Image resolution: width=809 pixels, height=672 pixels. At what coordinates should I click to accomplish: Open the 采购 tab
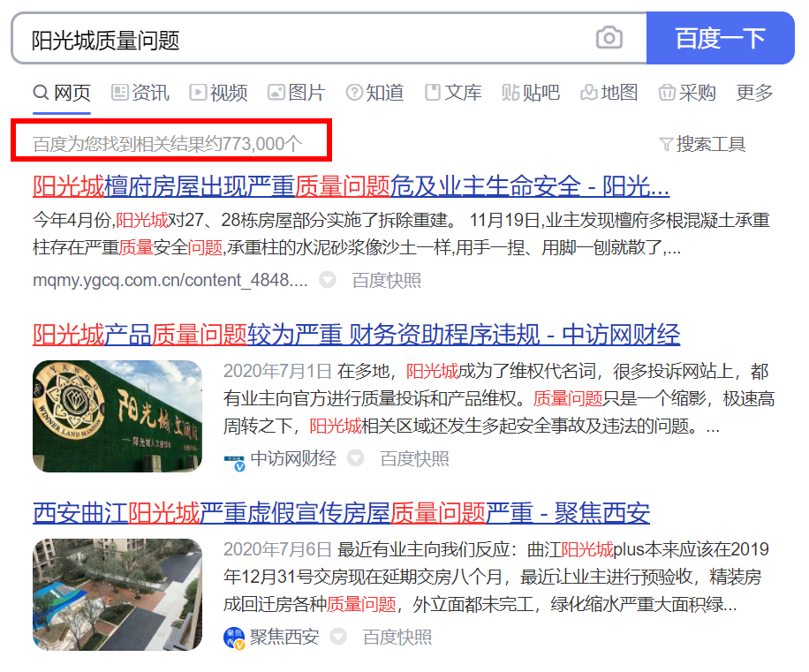[687, 93]
